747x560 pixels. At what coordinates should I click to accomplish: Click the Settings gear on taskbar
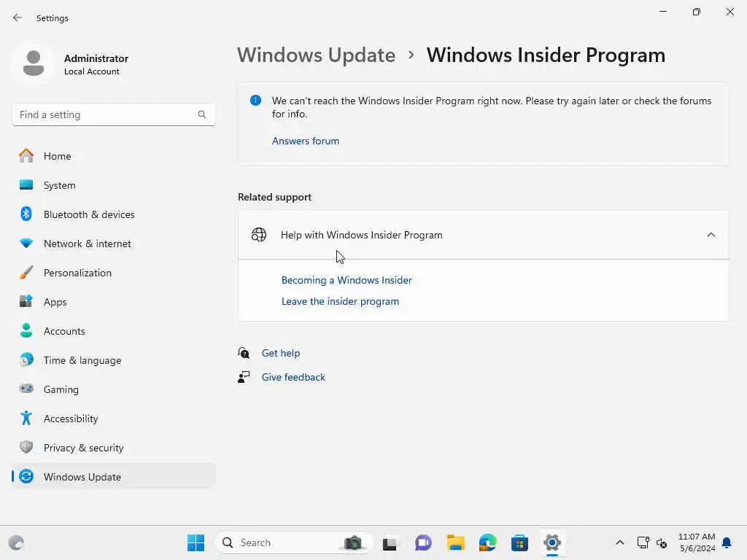tap(552, 542)
